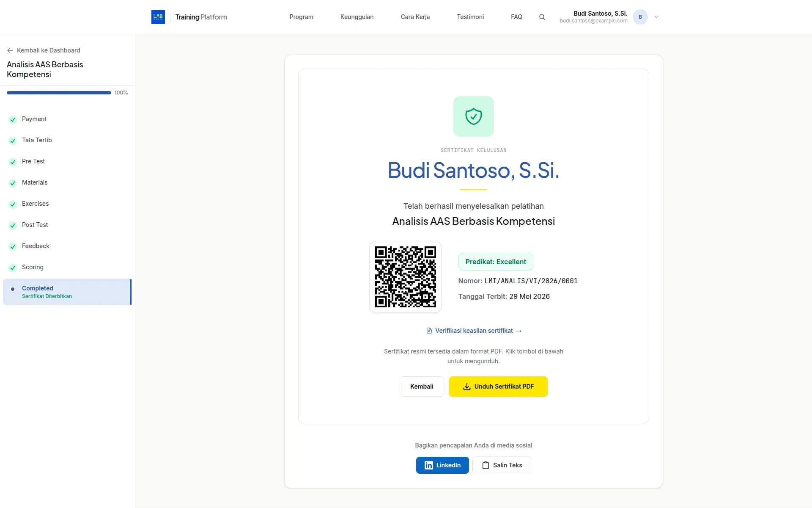Click the back arrow beside Kembali ke Dashboard

[x=10, y=50]
